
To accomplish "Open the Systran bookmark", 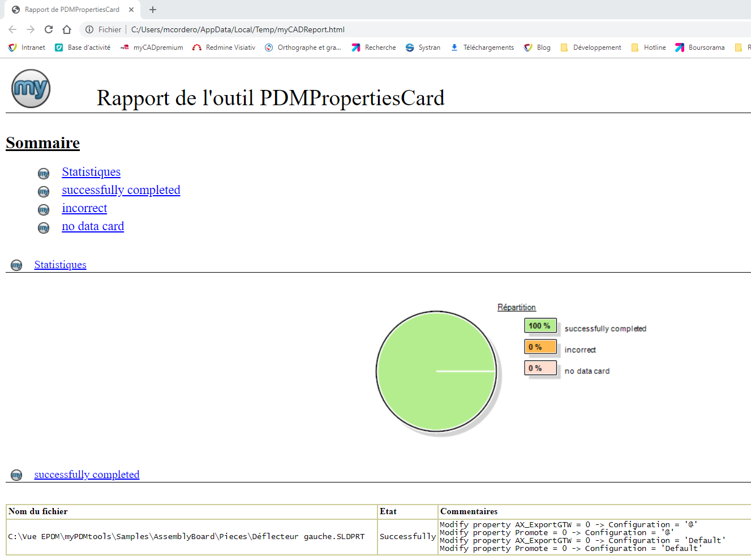I will point(423,48).
